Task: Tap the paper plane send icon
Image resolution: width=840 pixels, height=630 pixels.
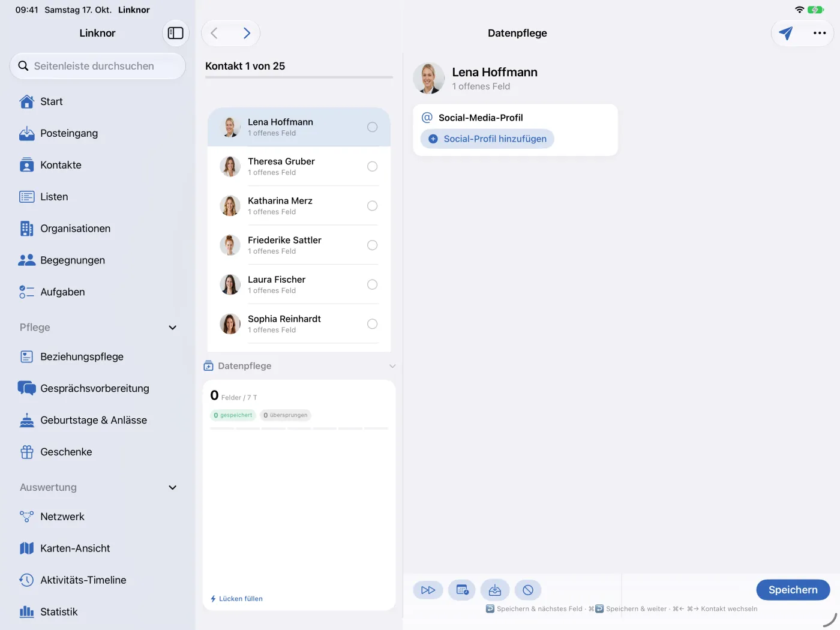Action: 786,33
